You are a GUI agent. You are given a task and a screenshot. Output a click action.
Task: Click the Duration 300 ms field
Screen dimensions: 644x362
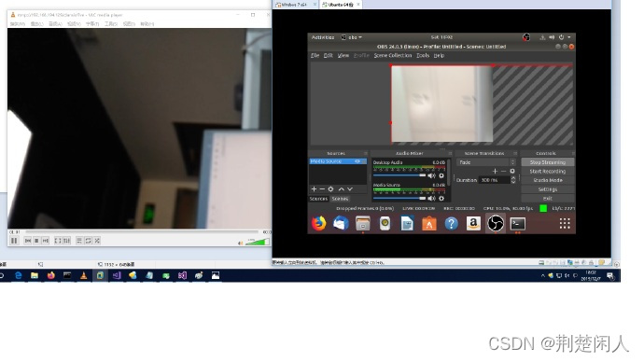click(495, 180)
